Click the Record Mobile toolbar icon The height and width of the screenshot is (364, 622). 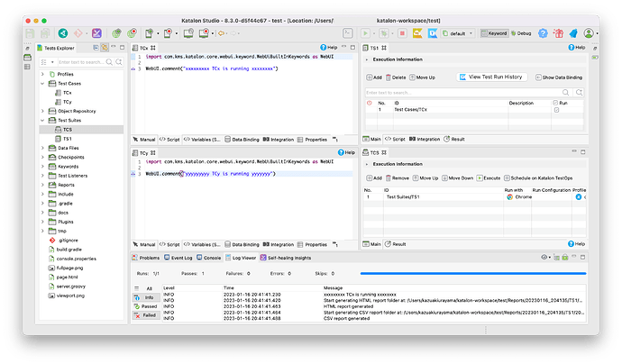[168, 33]
